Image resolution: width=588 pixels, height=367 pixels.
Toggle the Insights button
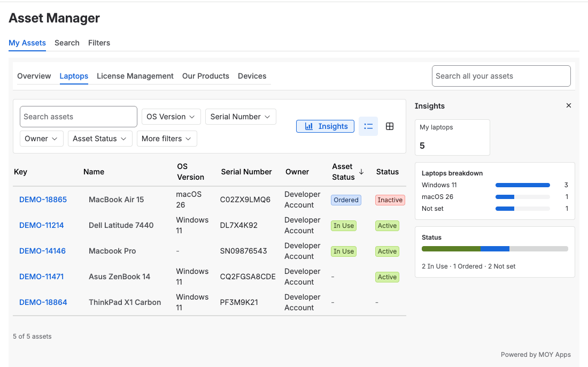coord(325,126)
